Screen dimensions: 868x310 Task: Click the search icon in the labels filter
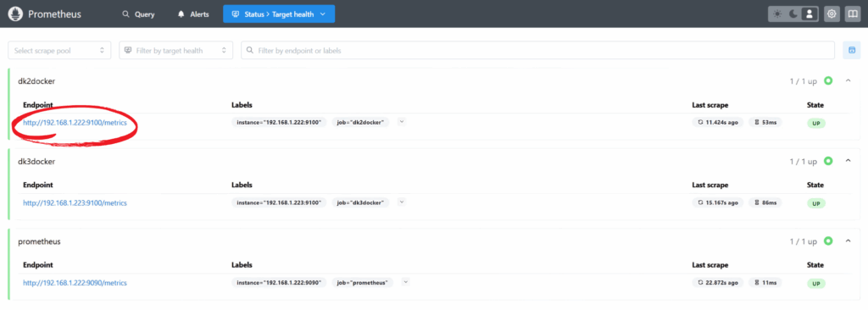coord(250,50)
